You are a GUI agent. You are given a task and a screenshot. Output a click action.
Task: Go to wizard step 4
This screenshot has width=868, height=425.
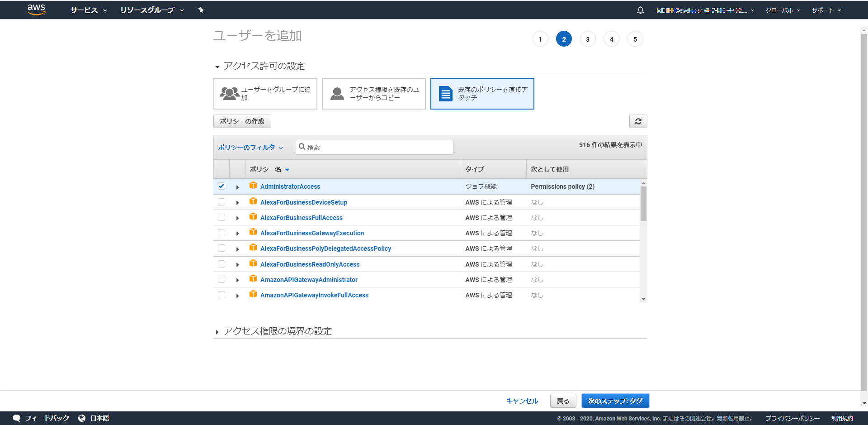click(x=612, y=39)
